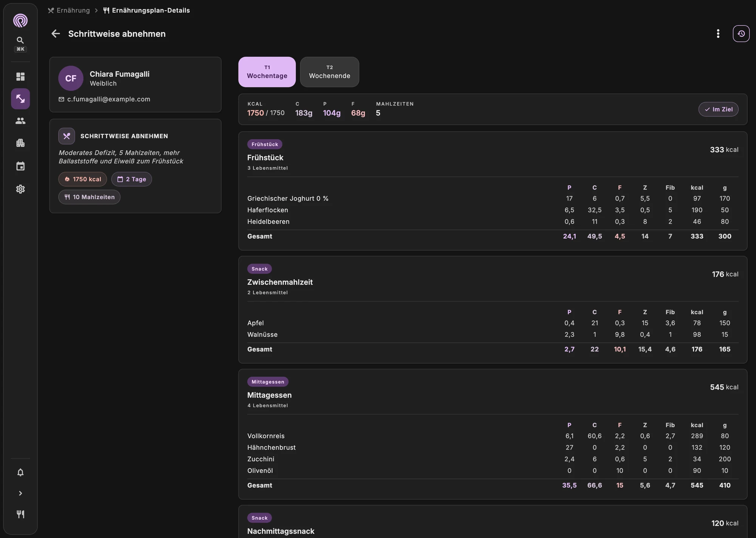Screen dimensions: 756x538
Task: Switch to the T2 Wochenende tab
Action: [330, 72]
